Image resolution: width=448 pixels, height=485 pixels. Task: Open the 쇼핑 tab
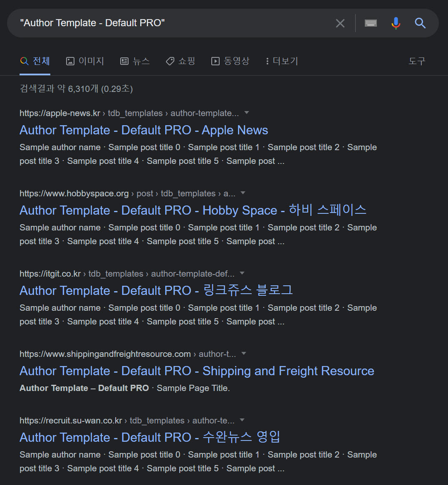coord(181,61)
